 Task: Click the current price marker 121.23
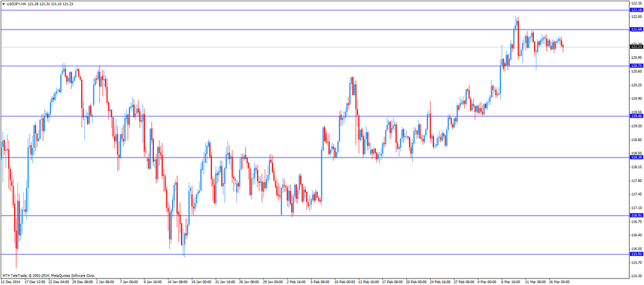(636, 47)
